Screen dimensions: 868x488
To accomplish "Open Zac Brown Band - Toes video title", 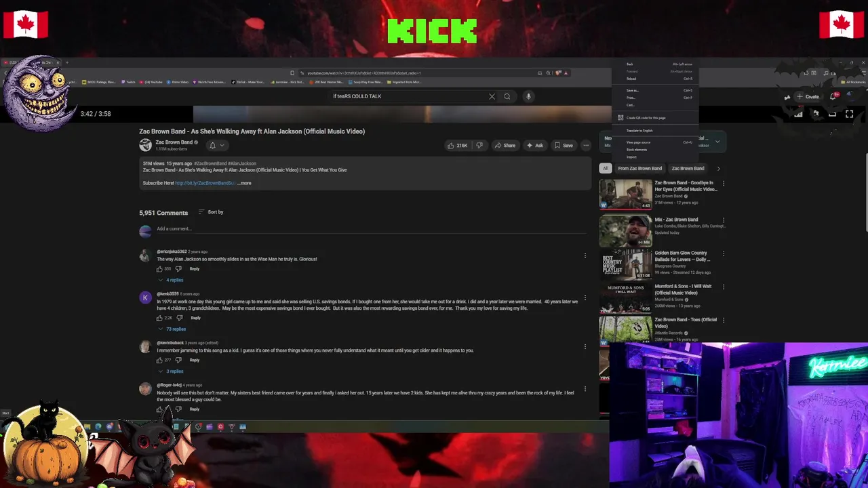I will [x=686, y=323].
